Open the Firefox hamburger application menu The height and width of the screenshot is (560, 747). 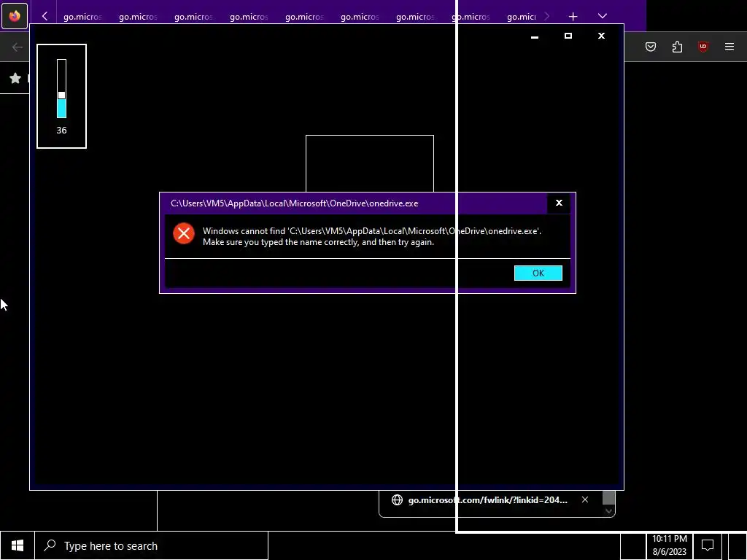pos(729,47)
